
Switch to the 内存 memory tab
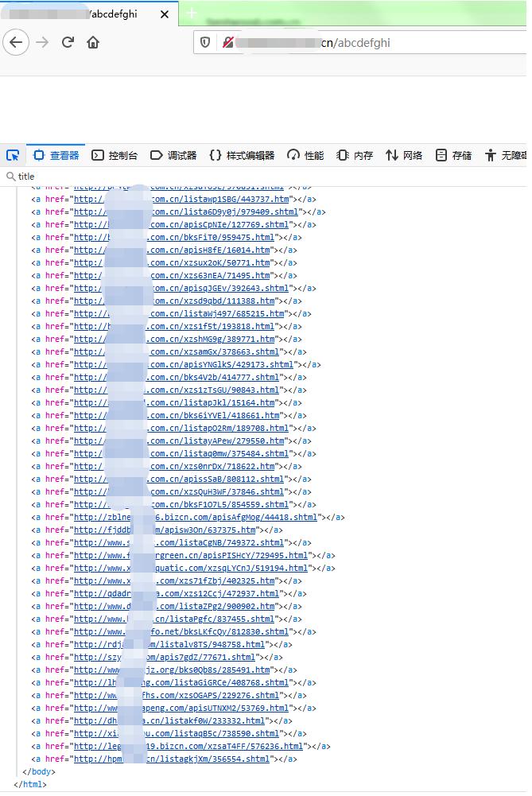tap(355, 155)
